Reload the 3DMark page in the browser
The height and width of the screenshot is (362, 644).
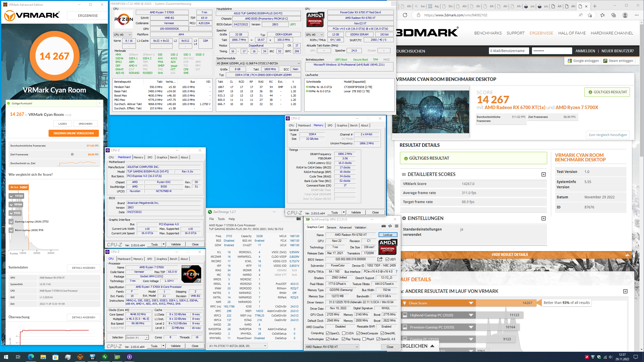click(x=405, y=15)
